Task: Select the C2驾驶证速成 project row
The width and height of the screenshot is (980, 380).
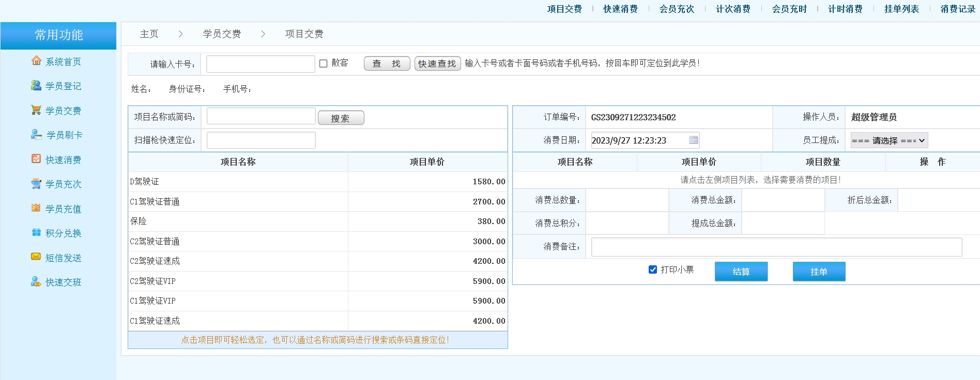Action: [x=318, y=261]
